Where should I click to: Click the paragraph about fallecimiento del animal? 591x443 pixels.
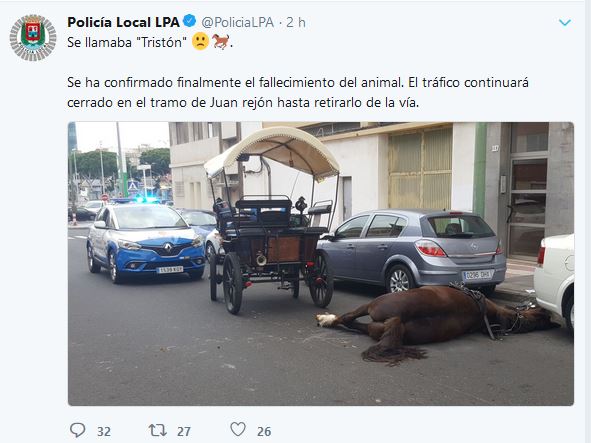(298, 92)
